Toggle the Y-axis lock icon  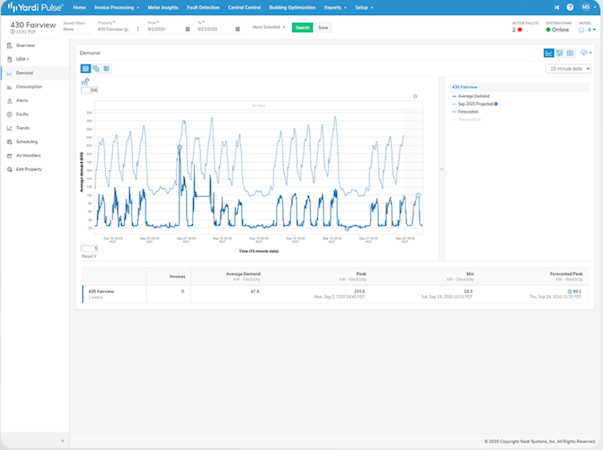[85, 82]
